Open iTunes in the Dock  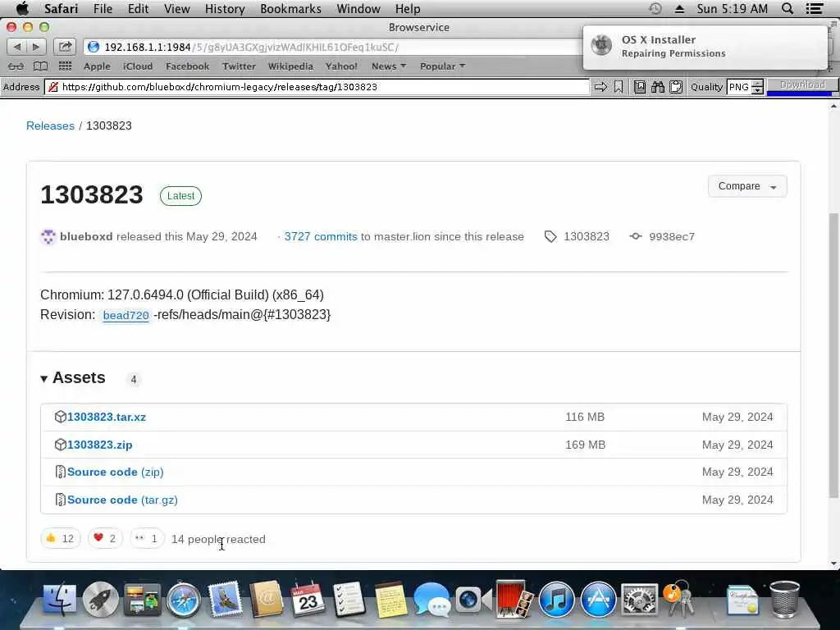557,599
